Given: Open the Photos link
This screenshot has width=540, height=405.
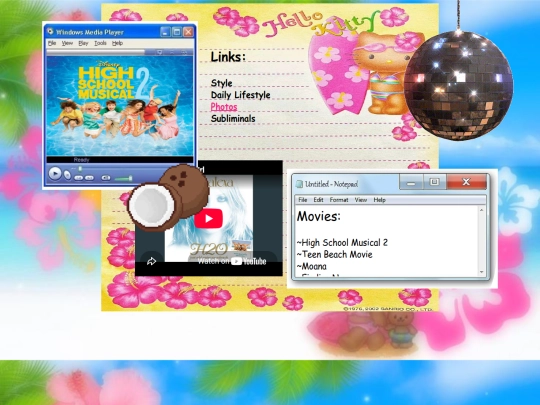Looking at the screenshot, I should pyautogui.click(x=224, y=106).
